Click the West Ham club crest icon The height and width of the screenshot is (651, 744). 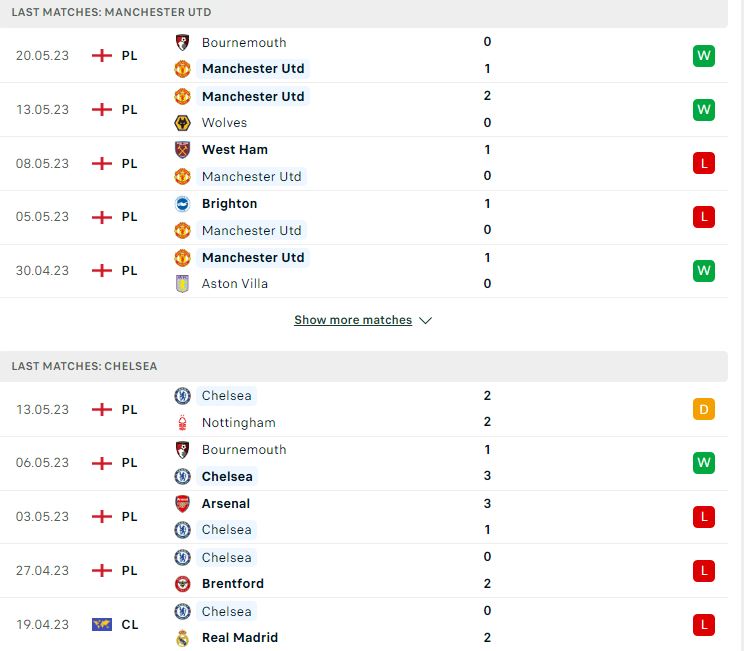point(182,150)
